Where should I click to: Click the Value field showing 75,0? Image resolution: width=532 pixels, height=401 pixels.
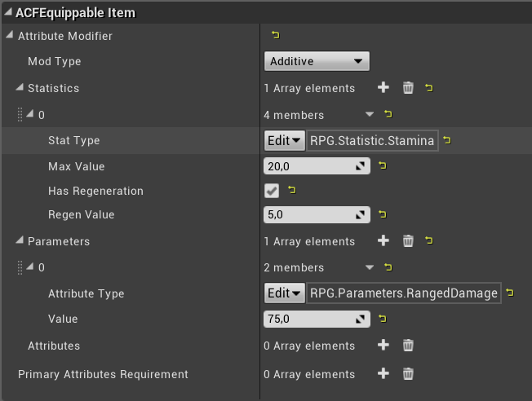(308, 319)
